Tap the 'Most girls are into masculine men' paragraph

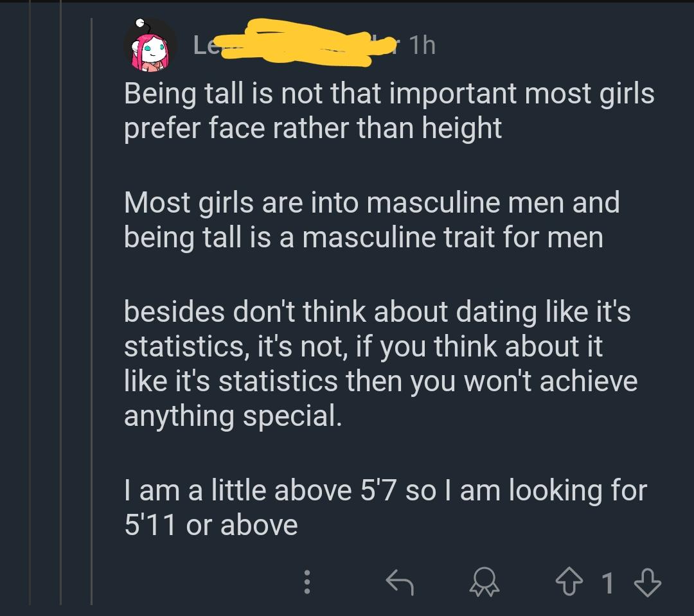click(x=372, y=220)
